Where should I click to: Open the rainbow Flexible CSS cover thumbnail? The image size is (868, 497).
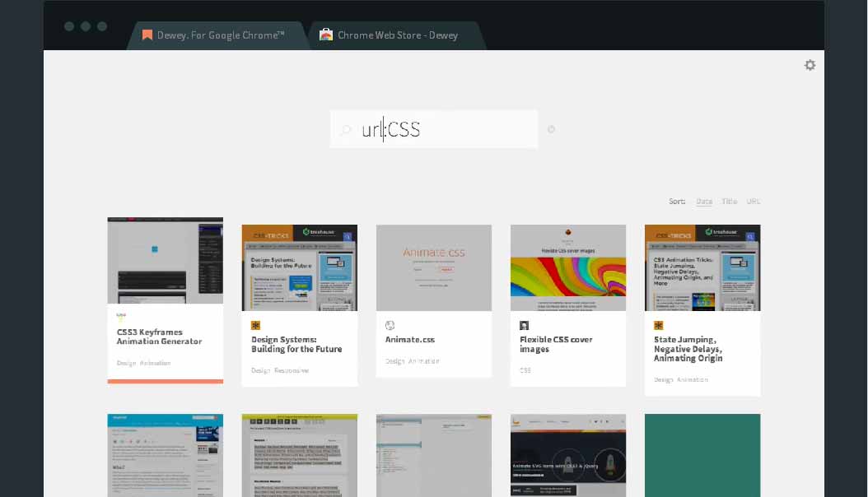coord(568,267)
